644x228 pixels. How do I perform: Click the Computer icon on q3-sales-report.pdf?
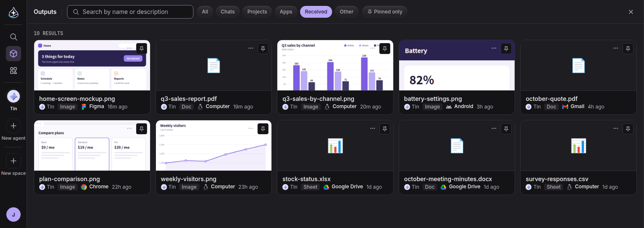(200, 107)
